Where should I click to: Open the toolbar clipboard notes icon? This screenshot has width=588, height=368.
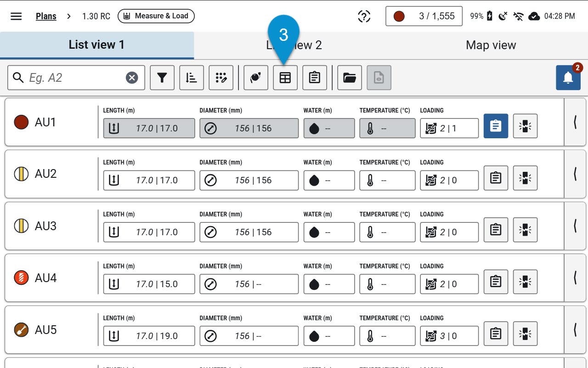coord(315,78)
